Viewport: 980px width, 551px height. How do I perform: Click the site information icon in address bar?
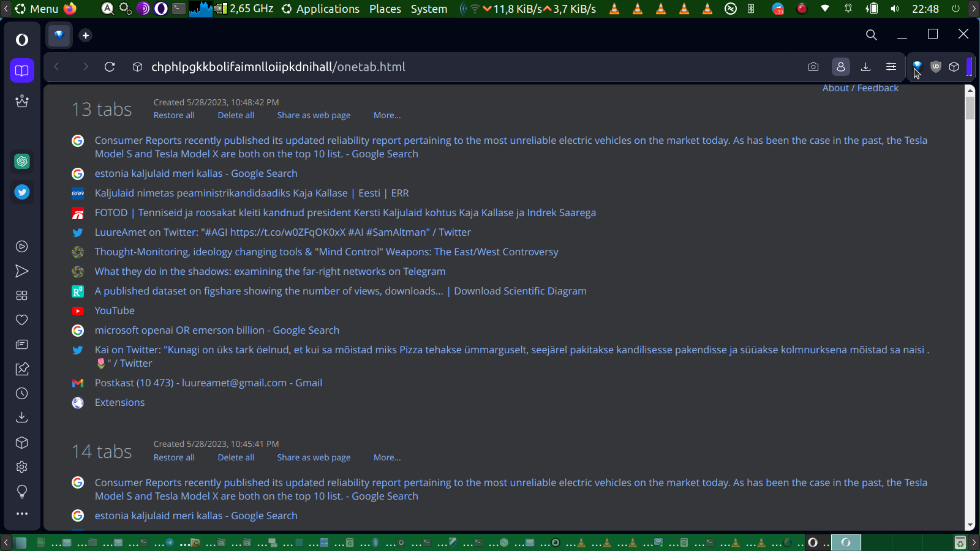click(x=138, y=67)
